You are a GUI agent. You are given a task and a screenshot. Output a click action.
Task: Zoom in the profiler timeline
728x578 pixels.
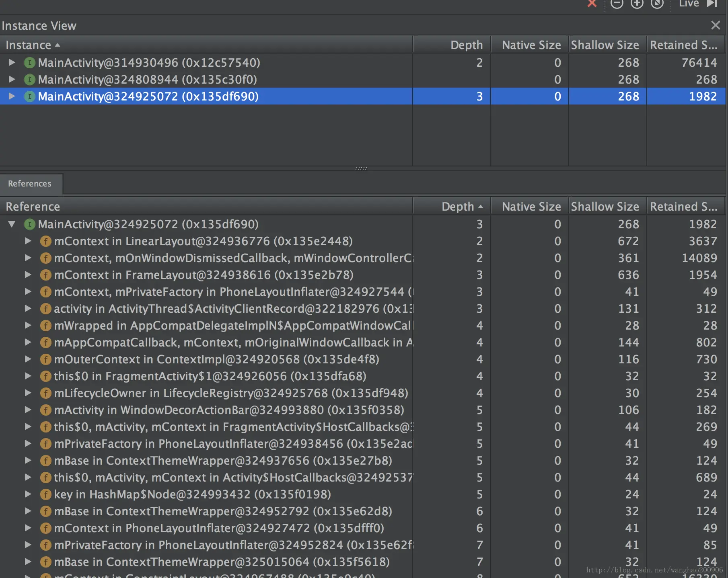coord(637,4)
